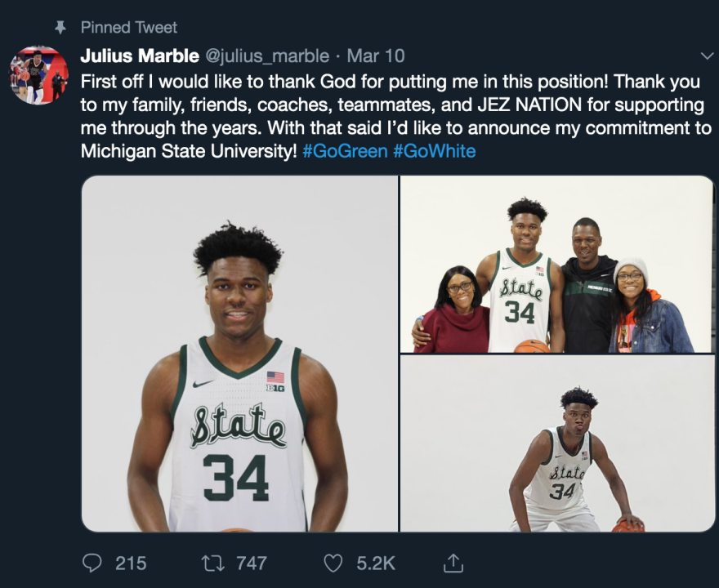Image resolution: width=719 pixels, height=588 pixels.
Task: Click the Pinned Tweet label text
Action: (x=129, y=28)
